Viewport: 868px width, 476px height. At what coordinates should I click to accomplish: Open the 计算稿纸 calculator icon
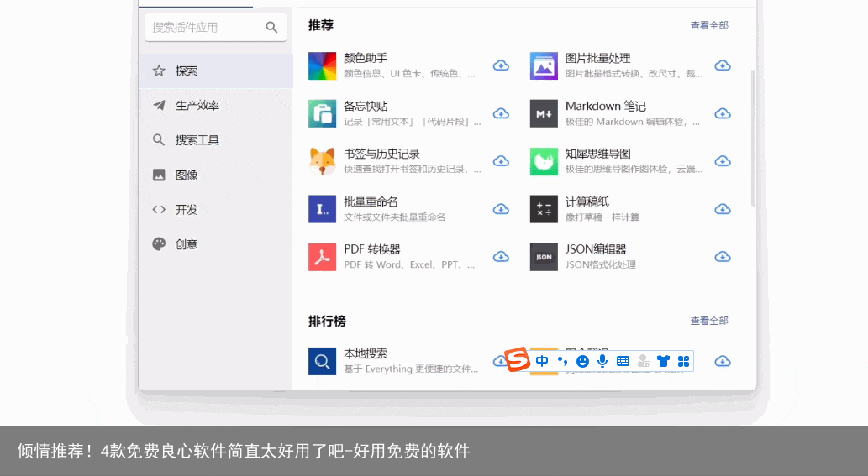pyautogui.click(x=544, y=209)
